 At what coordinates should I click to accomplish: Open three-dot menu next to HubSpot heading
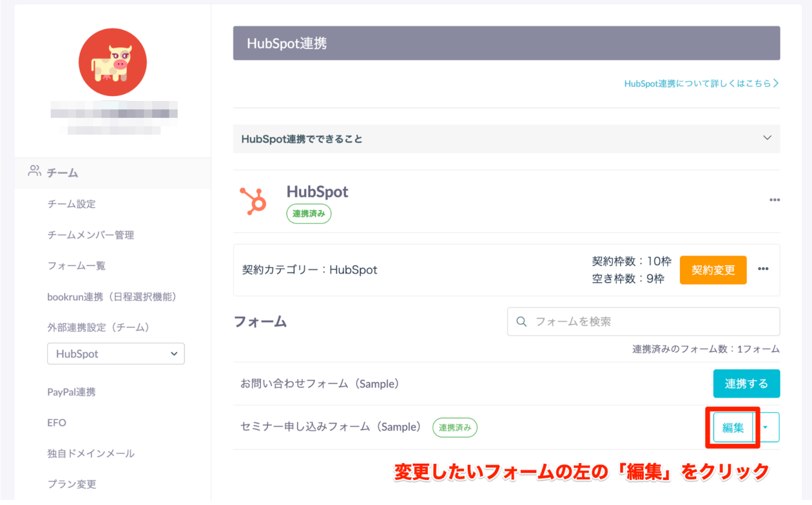[774, 200]
